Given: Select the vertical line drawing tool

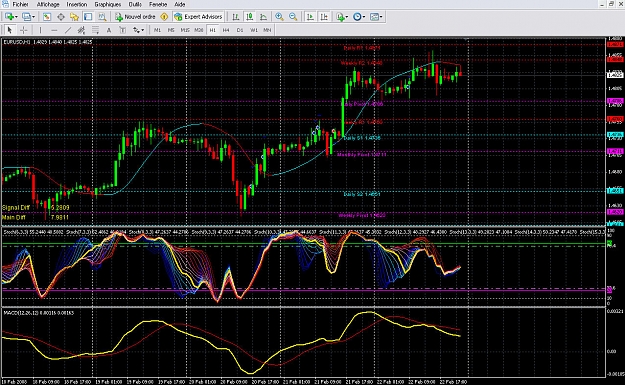Looking at the screenshot, I should pyautogui.click(x=40, y=30).
